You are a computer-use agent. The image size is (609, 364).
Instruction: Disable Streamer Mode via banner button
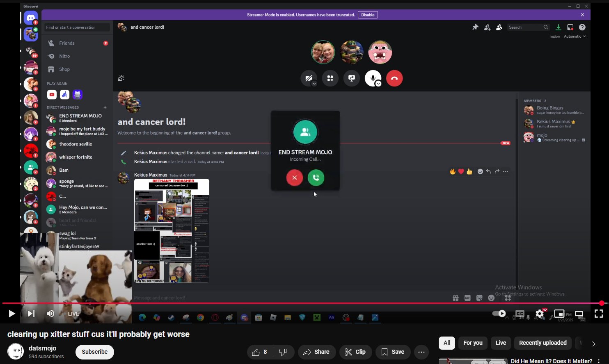pyautogui.click(x=368, y=15)
